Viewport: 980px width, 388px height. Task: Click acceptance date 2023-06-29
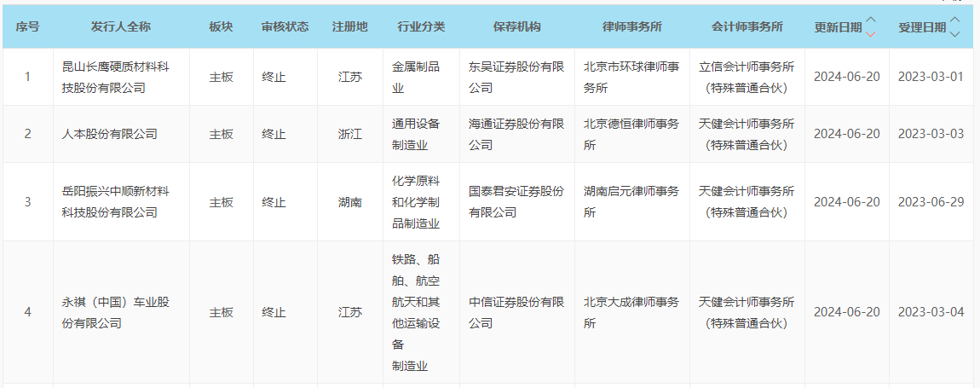pos(931,202)
